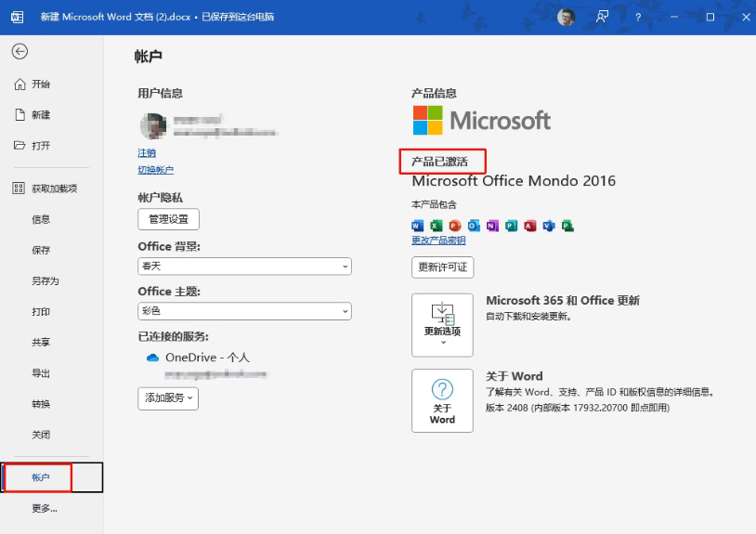Click the green Project product icon

pyautogui.click(x=567, y=226)
